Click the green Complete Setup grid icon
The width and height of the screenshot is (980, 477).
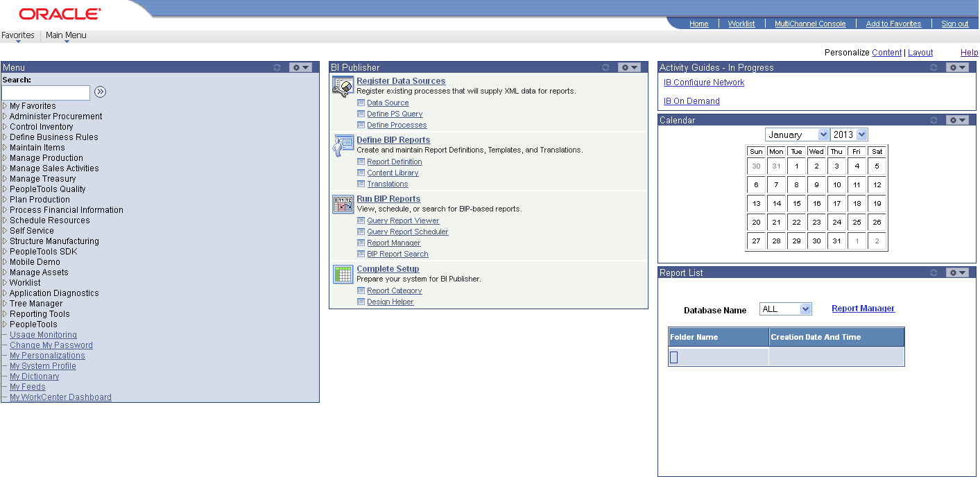[342, 275]
